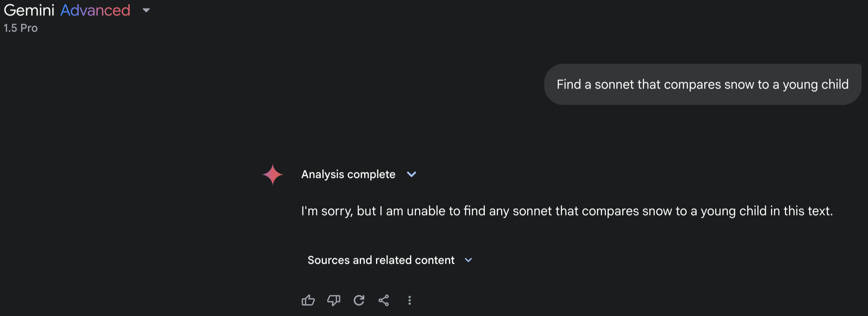Open the three-dot more options menu

coord(410,301)
